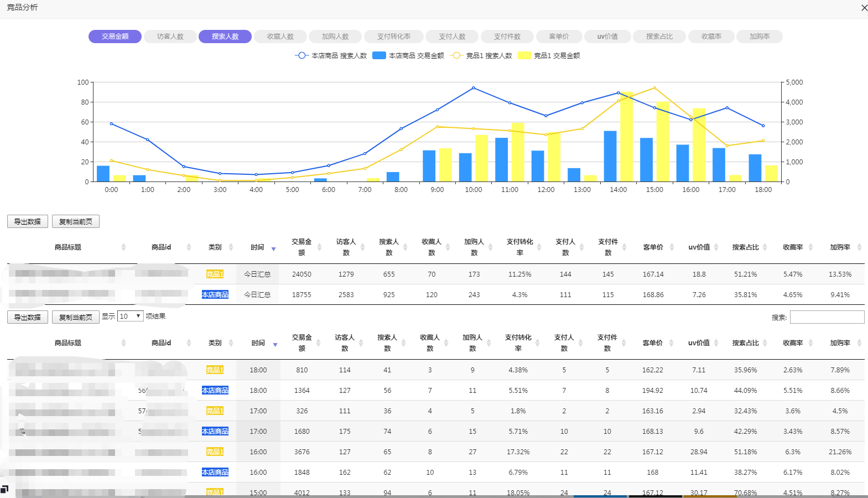Screen dimensions: 868x498
Task: Sort hourly table by 类别 column
Action: [215, 343]
